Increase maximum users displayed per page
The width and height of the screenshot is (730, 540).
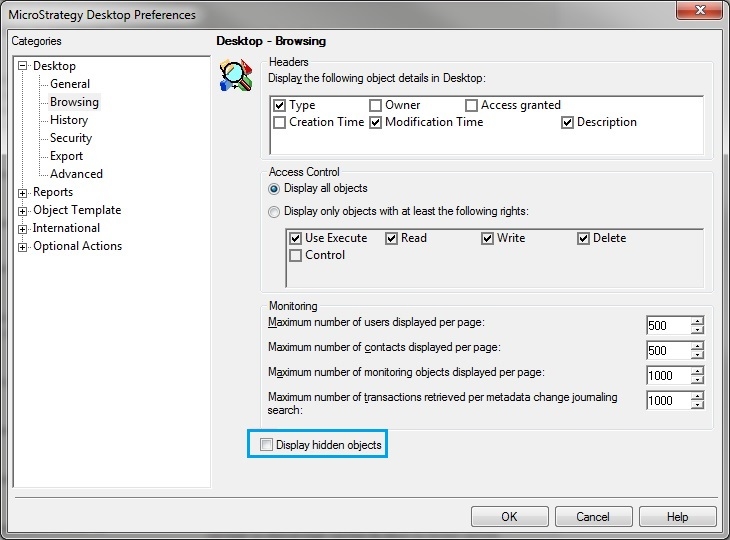click(x=697, y=320)
